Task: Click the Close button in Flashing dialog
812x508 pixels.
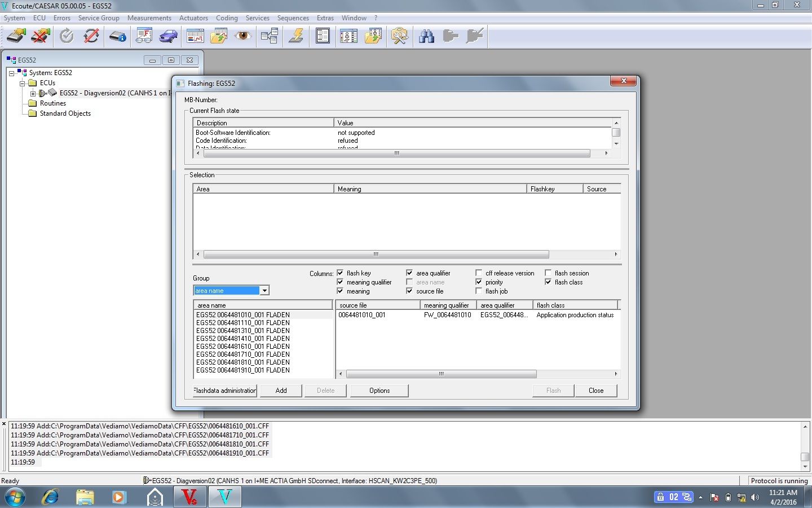Action: (x=596, y=391)
